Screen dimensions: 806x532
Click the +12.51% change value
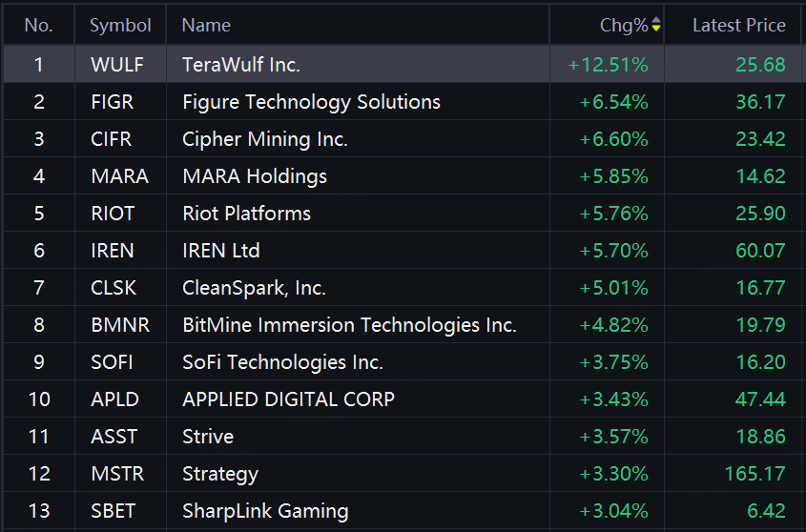608,65
